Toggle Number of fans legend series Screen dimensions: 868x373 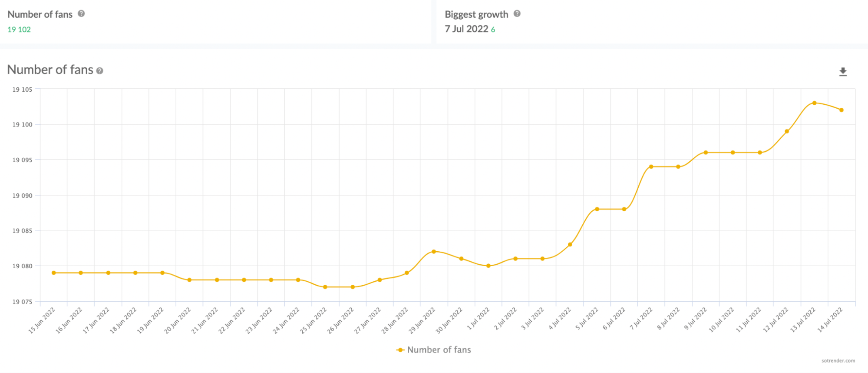pyautogui.click(x=434, y=350)
